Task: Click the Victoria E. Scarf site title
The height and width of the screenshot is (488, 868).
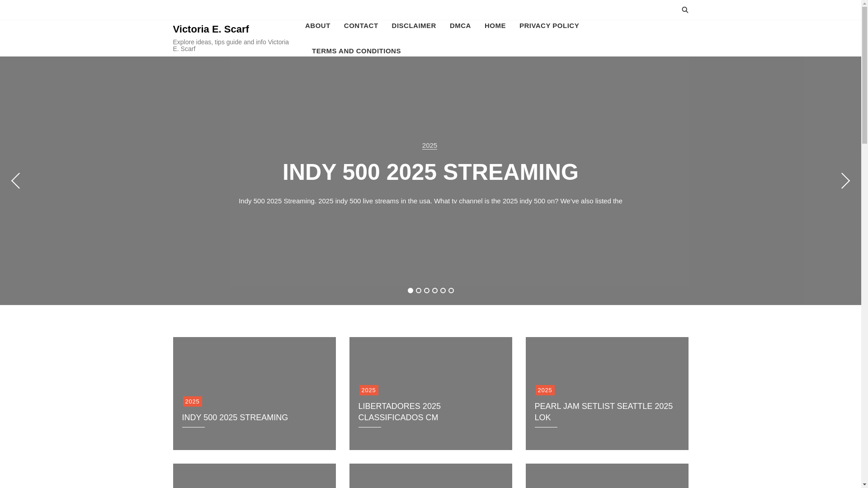Action: tap(211, 29)
